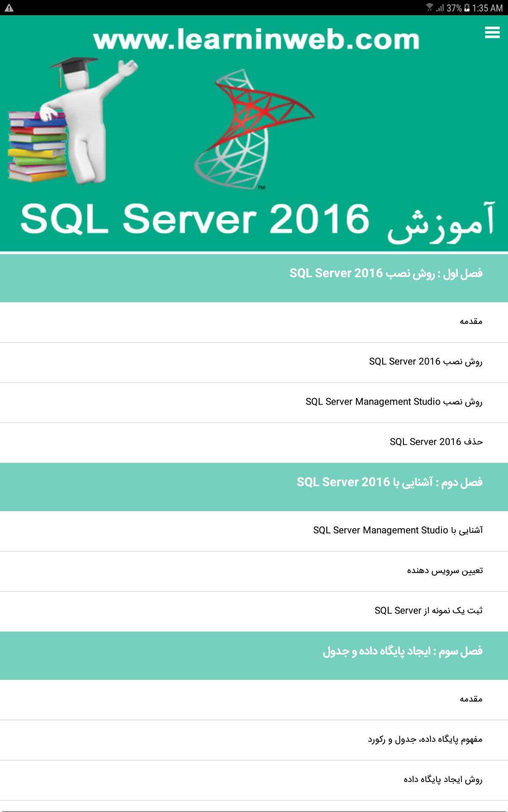The image size is (508, 812).
Task: Open روش نصب SQL Server Management Studio
Action: (254, 403)
